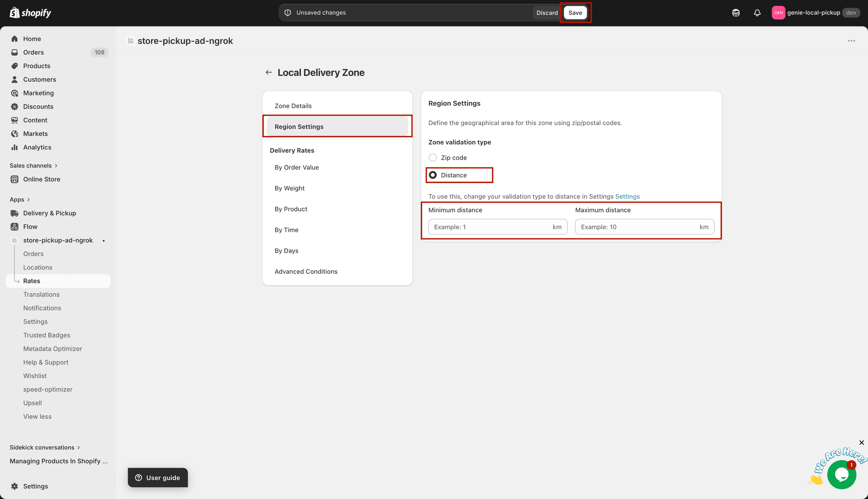868x499 pixels.
Task: Open the three-dot more actions menu
Action: (x=851, y=41)
